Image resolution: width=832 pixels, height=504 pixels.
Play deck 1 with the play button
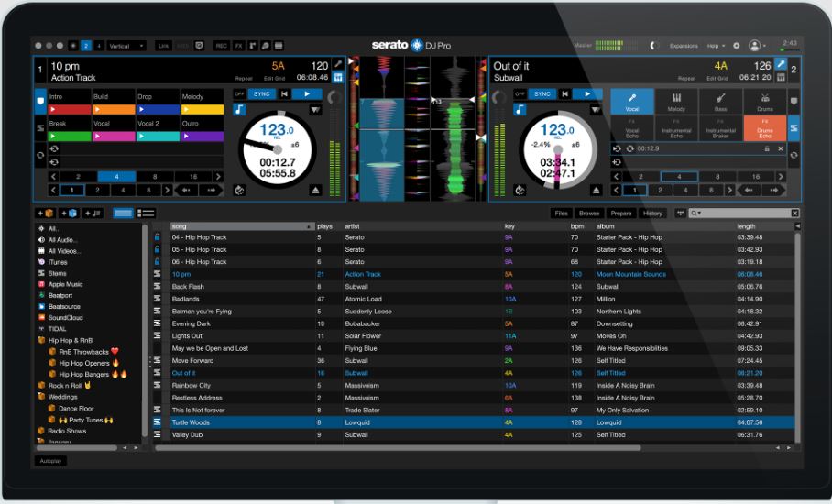(x=307, y=93)
